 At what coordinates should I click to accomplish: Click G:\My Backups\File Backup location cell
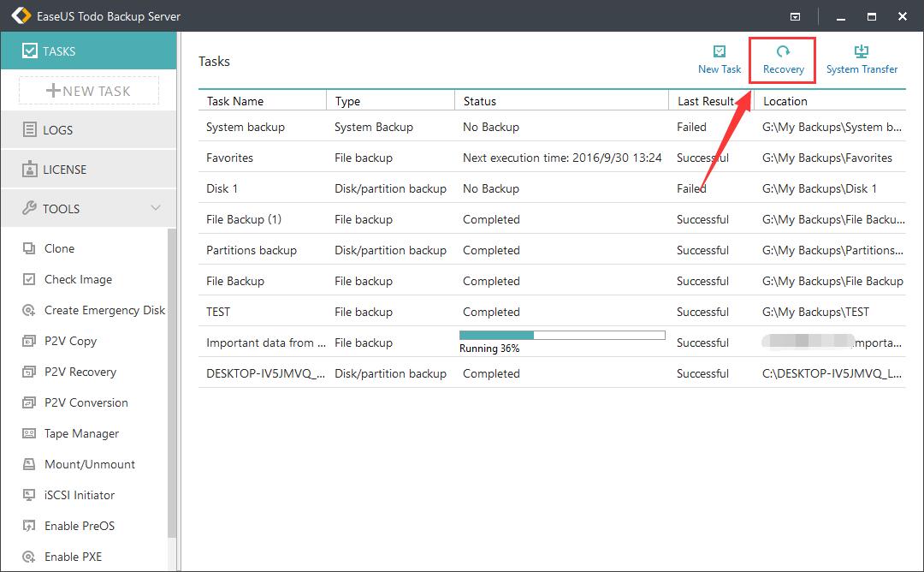point(832,281)
